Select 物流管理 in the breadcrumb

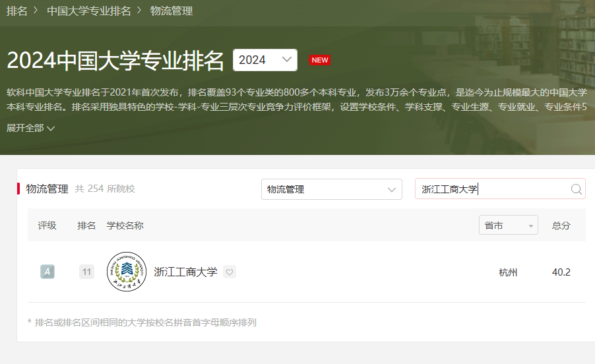point(172,11)
